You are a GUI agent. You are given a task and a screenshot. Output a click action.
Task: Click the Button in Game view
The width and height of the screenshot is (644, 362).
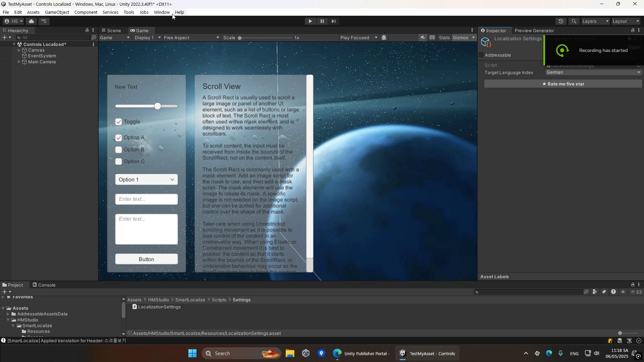[x=146, y=259]
